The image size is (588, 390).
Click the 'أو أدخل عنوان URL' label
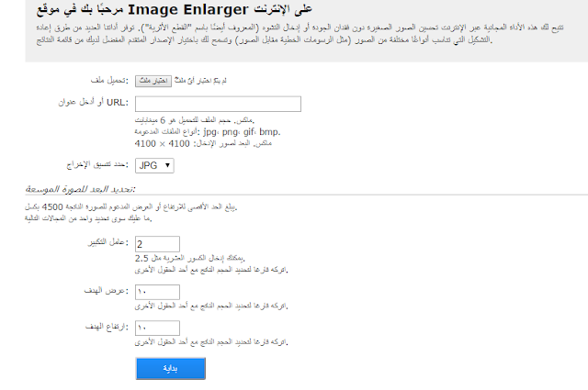[x=94, y=102]
